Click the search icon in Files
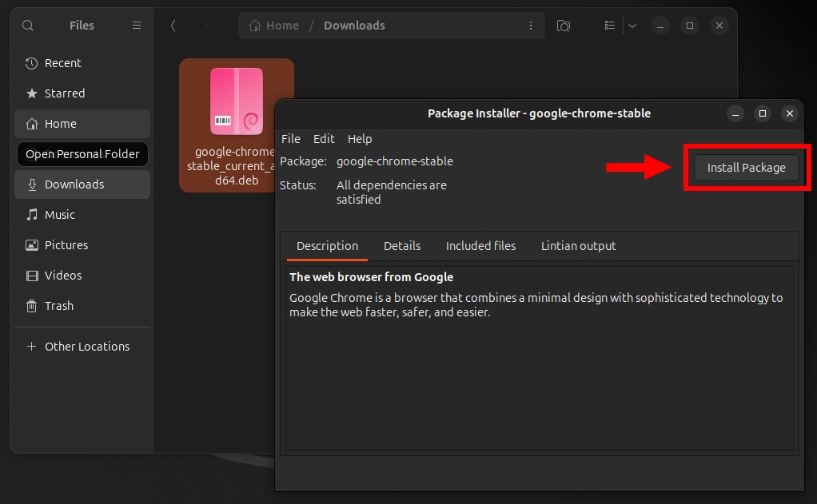817x504 pixels. (28, 26)
